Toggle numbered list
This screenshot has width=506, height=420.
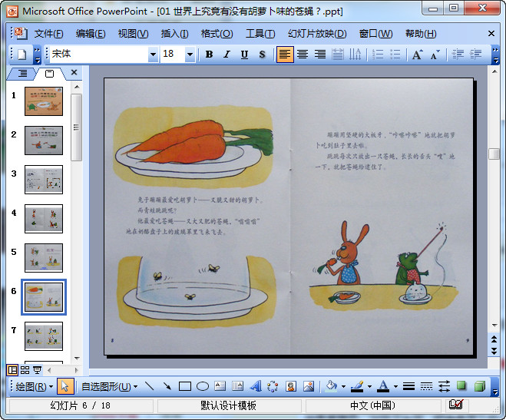tap(378, 55)
